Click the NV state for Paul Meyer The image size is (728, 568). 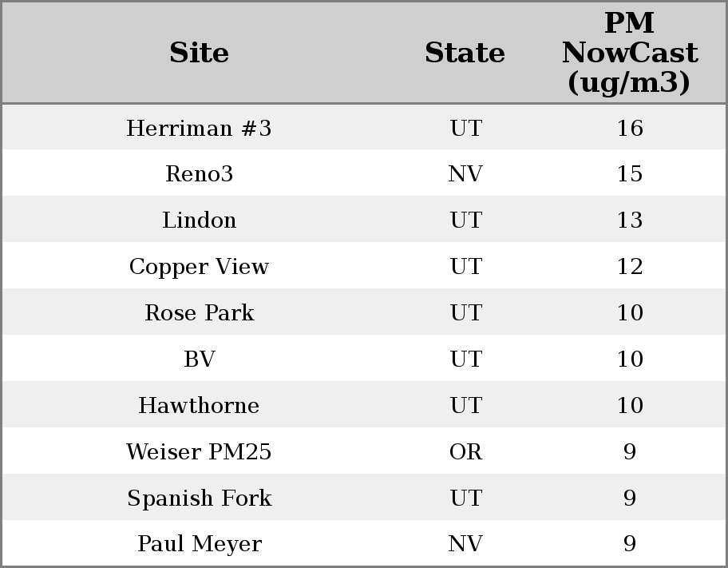[x=465, y=544]
